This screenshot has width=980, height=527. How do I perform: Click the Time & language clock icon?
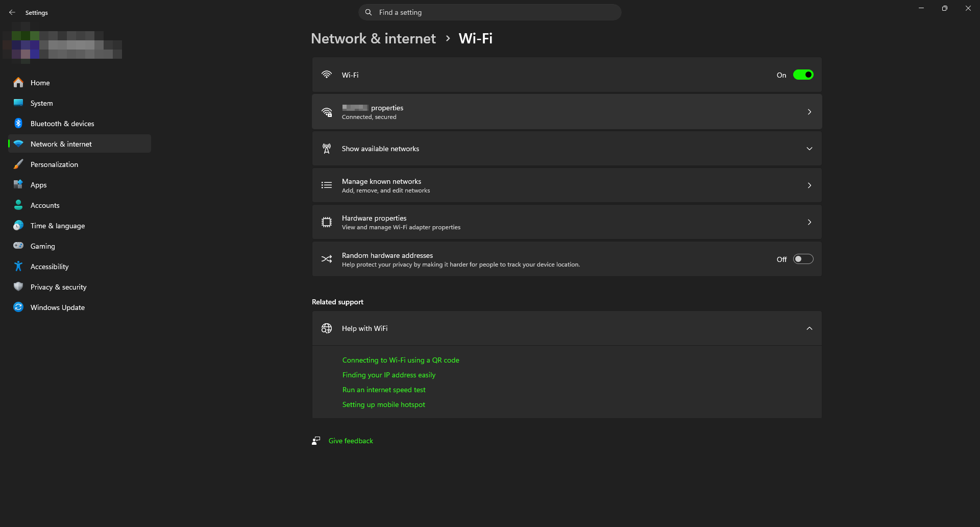tap(18, 225)
